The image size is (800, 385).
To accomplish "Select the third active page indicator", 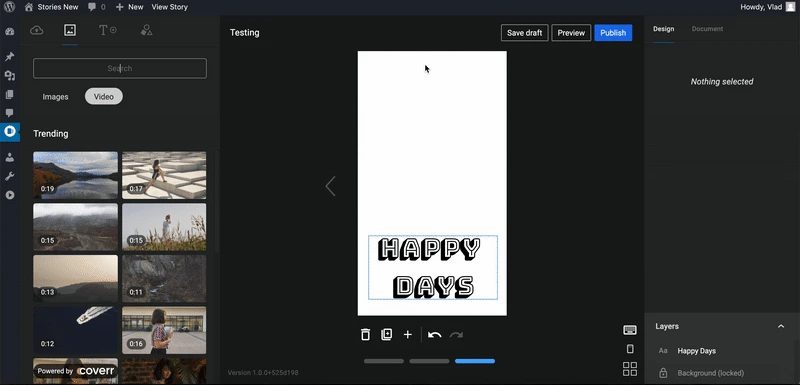I will point(475,361).
